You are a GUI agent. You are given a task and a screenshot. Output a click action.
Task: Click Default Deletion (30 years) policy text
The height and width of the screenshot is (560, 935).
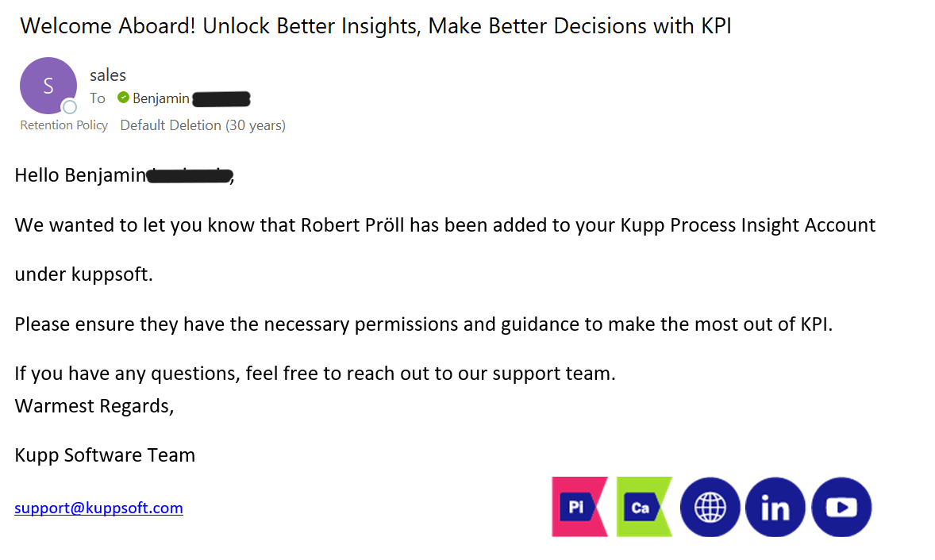(x=202, y=125)
